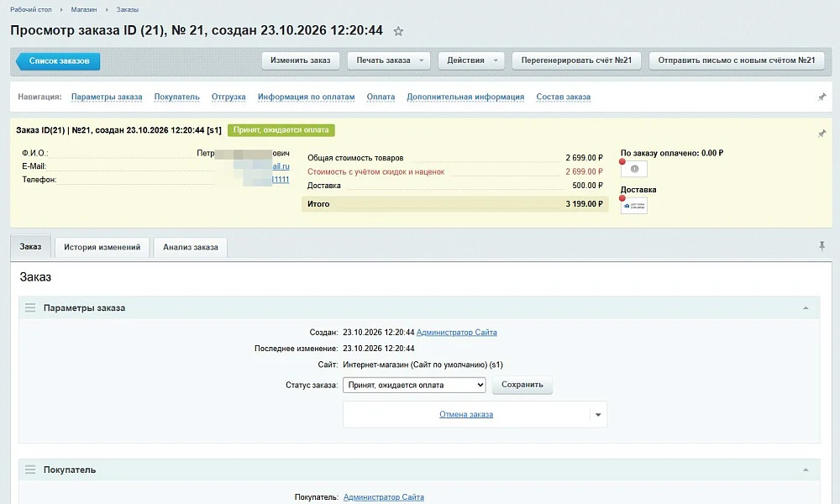This screenshot has height=504, width=840.
Task: Click the Отмена заказа link
Action: tap(466, 414)
